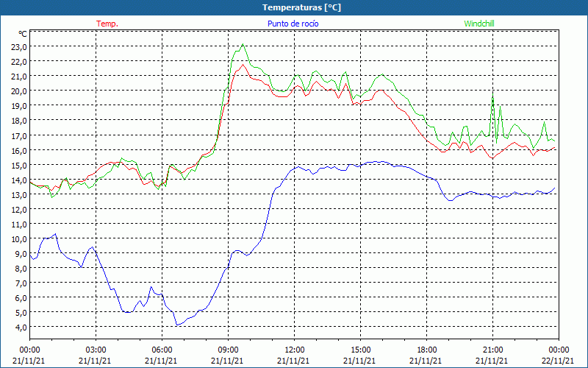Click the 12,0 y-axis value

click(x=20, y=209)
